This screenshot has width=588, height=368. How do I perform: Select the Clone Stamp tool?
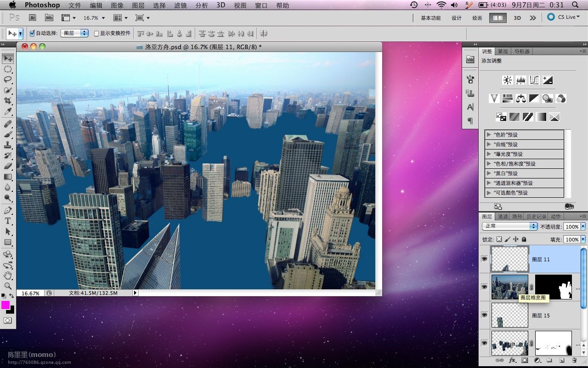pos(8,145)
